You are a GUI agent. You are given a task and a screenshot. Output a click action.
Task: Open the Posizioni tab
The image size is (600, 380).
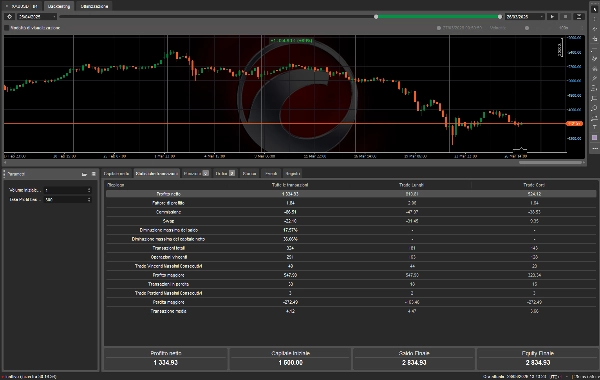click(x=196, y=173)
